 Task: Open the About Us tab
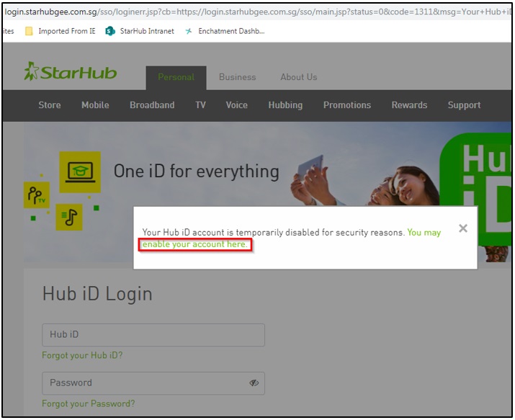[x=299, y=77]
